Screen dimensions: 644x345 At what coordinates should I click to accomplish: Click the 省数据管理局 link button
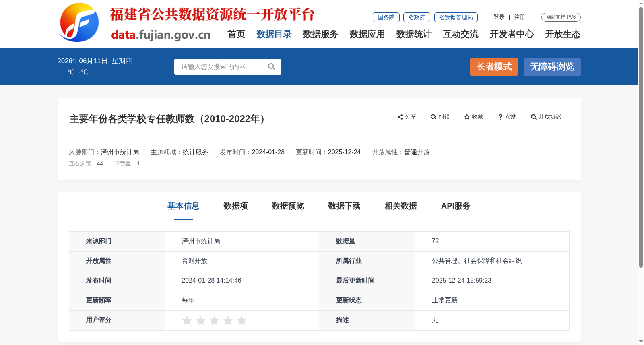tap(456, 17)
